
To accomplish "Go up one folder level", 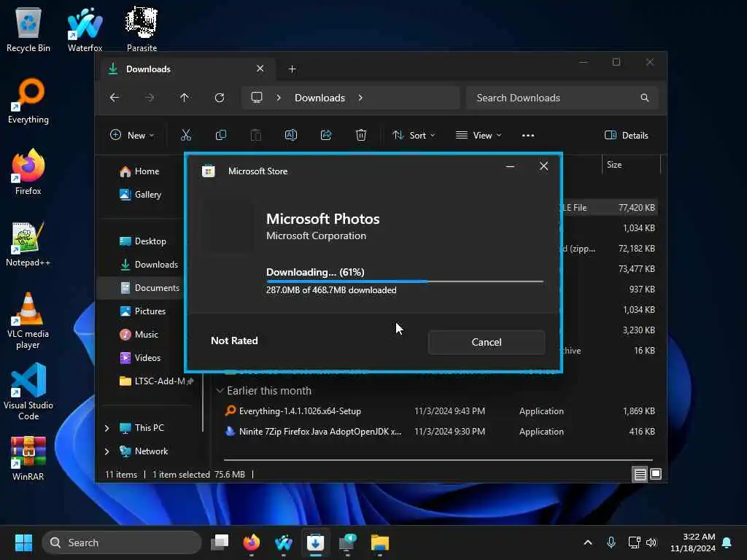I will 185,98.
